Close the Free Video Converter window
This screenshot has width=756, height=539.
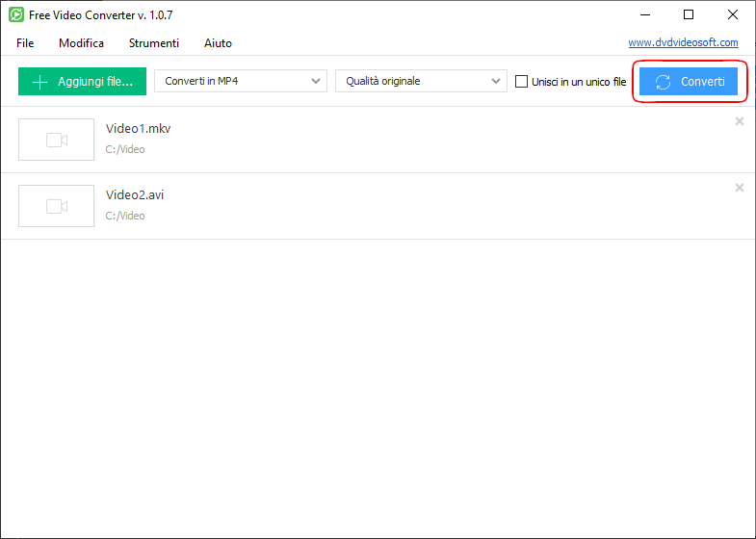pos(732,15)
